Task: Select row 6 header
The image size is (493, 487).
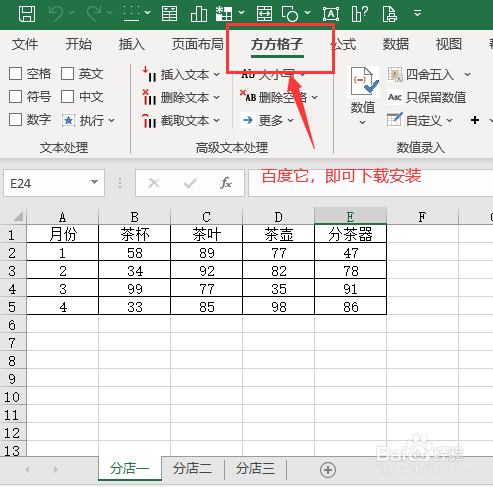Action: click(13, 325)
